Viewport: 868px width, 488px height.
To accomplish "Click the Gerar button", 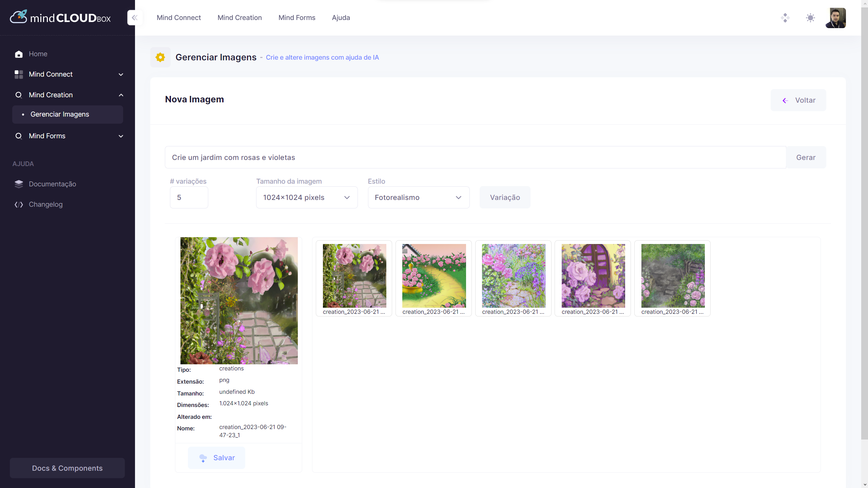I will click(806, 157).
